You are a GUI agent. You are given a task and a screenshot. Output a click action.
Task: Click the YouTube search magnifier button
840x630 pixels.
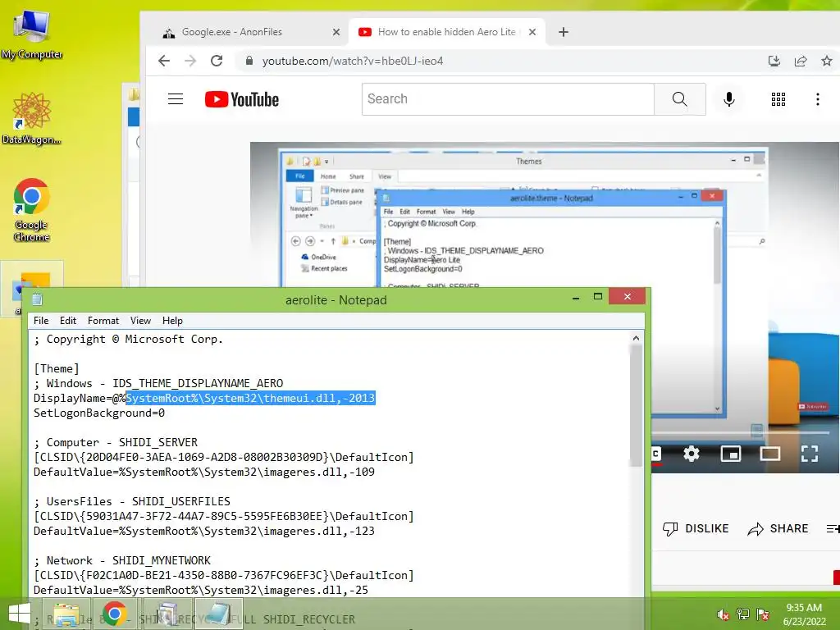679,99
